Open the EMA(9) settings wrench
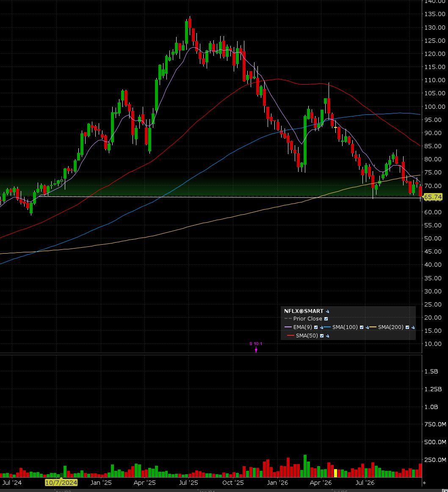Screen dimensions: 448x492 [321, 327]
